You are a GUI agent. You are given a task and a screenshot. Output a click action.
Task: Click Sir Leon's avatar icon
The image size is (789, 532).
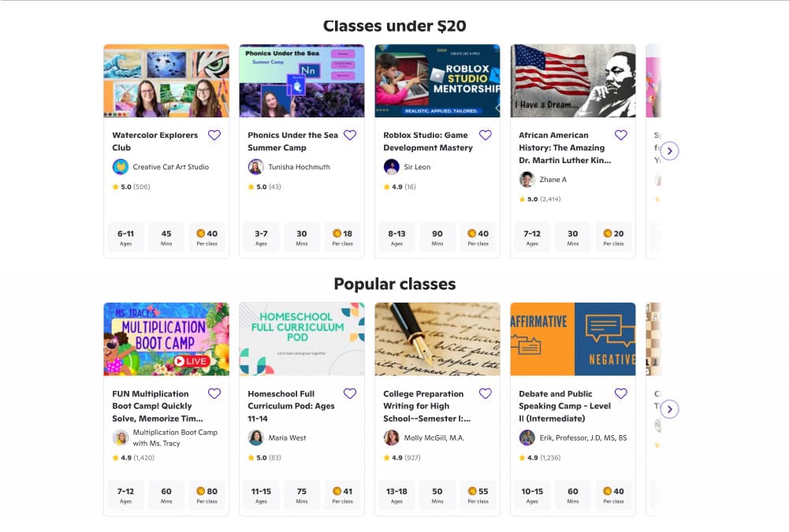(392, 167)
